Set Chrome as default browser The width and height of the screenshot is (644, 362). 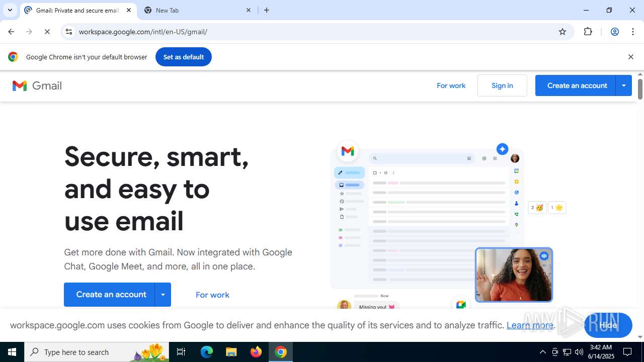184,57
